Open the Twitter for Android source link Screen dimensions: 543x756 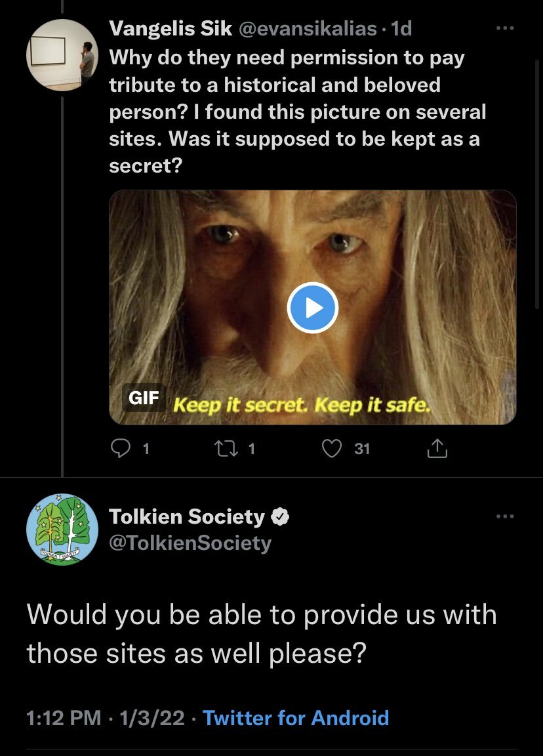click(296, 717)
